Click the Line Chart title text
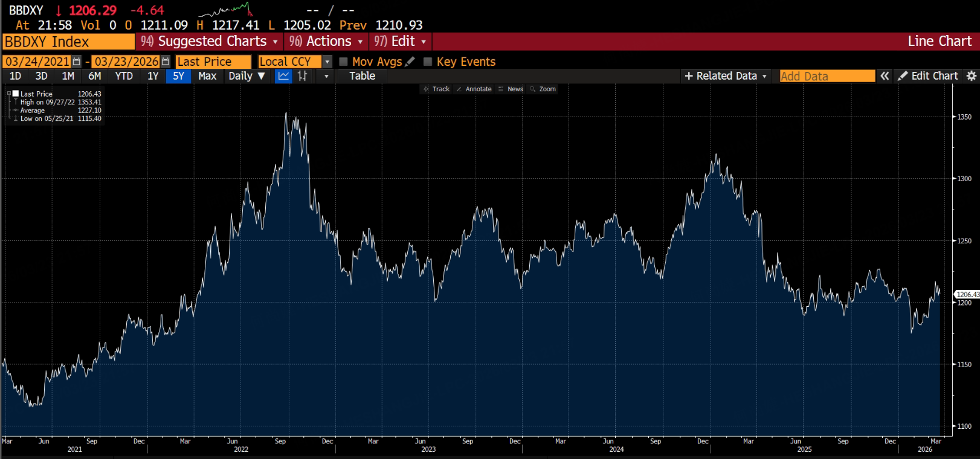 (940, 42)
